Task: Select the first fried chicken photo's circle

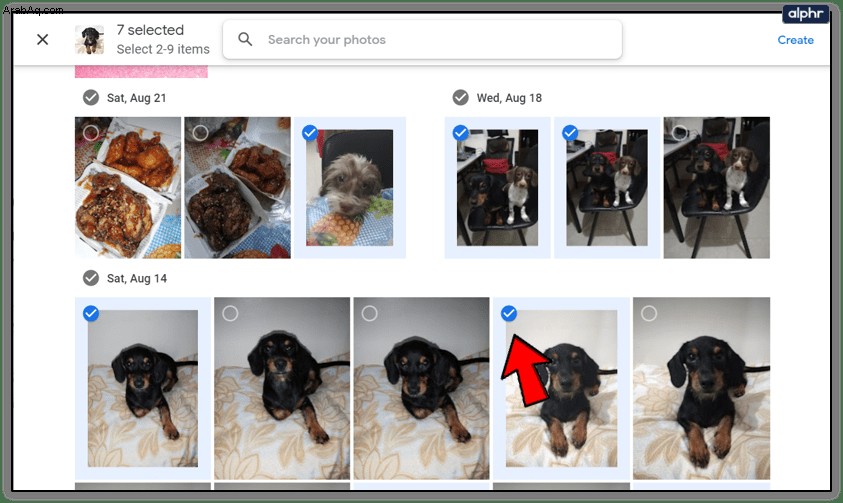Action: 91,132
